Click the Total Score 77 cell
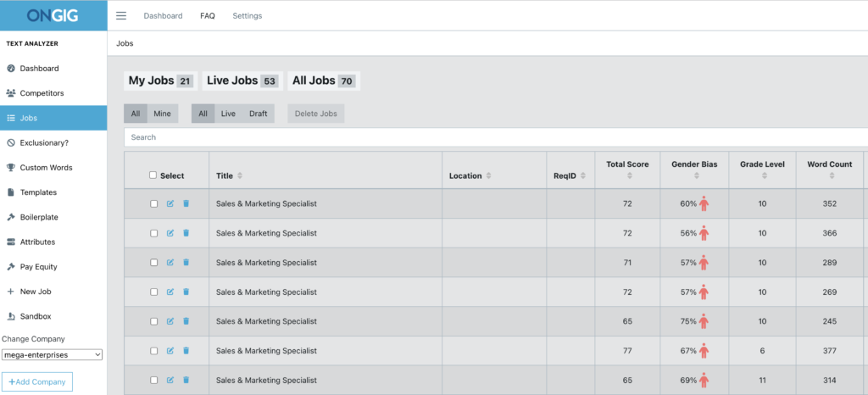This screenshot has width=868, height=395. [627, 351]
